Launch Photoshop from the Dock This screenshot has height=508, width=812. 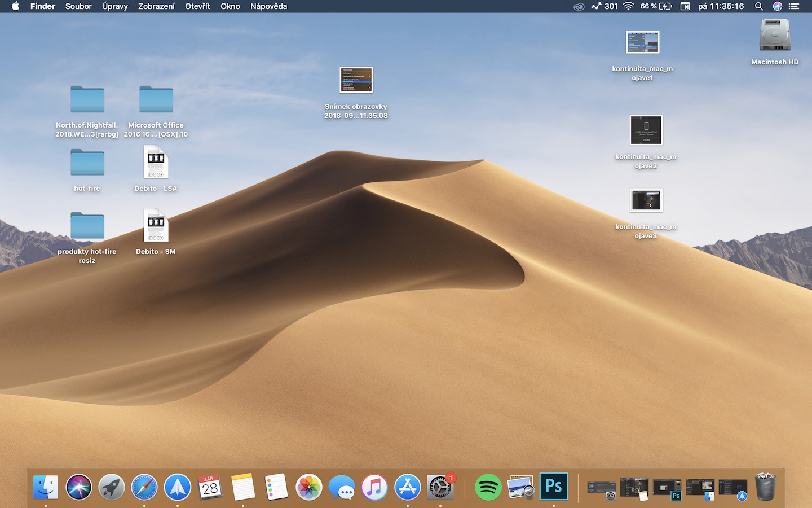(x=553, y=486)
